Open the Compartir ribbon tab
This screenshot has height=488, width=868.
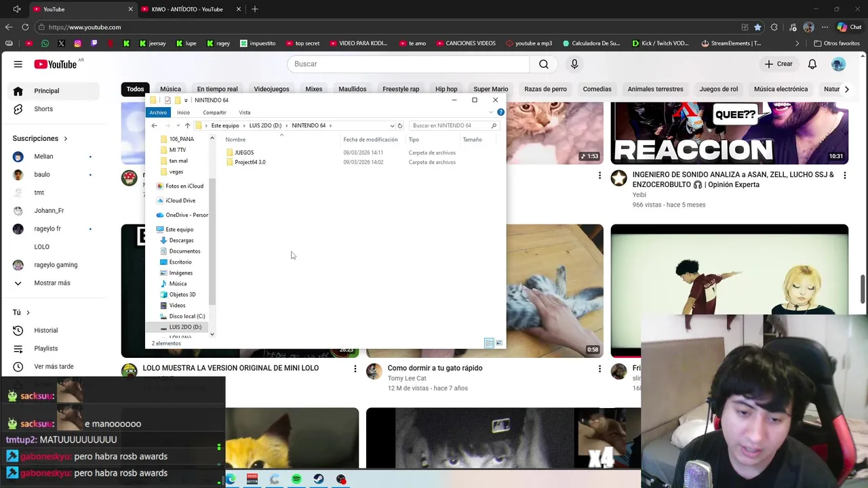[214, 113]
